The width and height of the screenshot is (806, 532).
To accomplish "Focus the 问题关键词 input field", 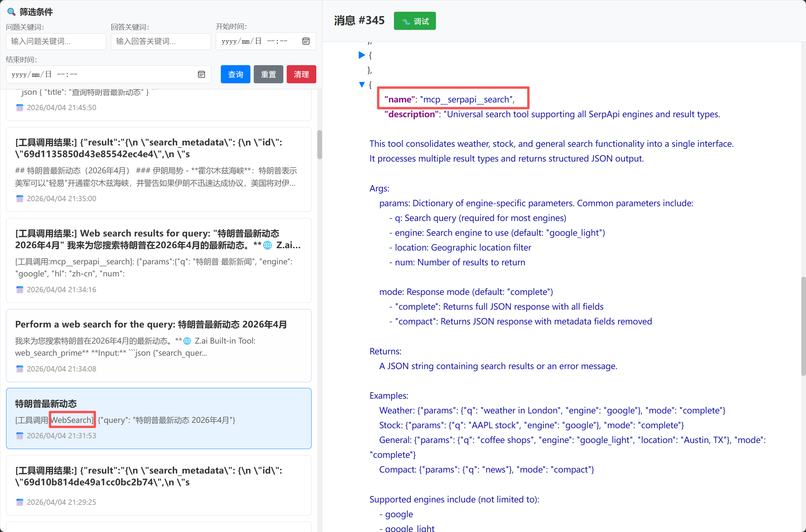I will point(56,41).
